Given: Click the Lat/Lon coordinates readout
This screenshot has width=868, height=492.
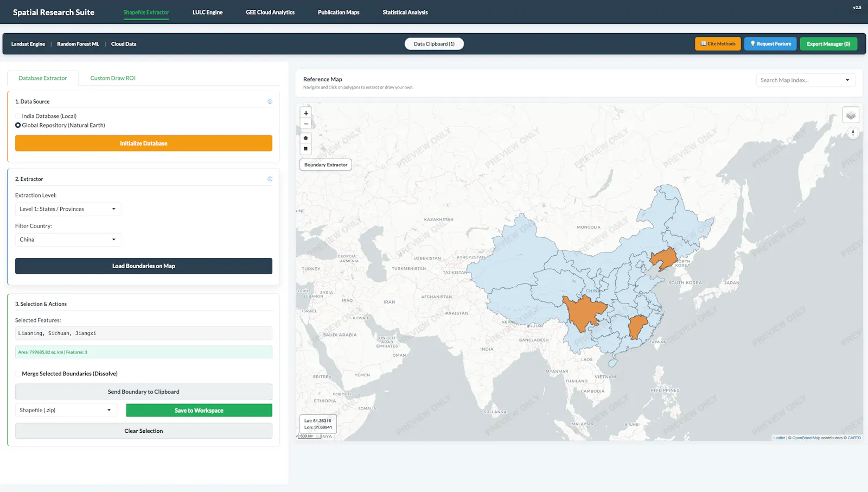Looking at the screenshot, I should pyautogui.click(x=318, y=424).
